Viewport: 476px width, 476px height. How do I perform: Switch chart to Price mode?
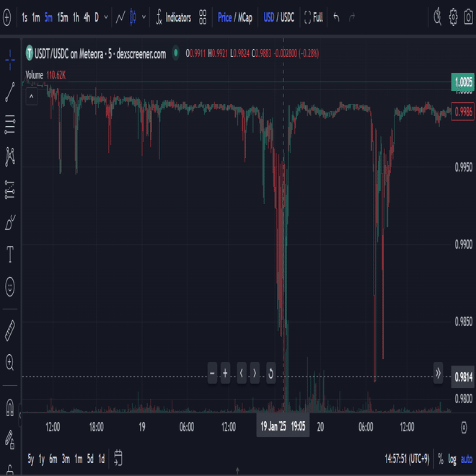(x=224, y=17)
